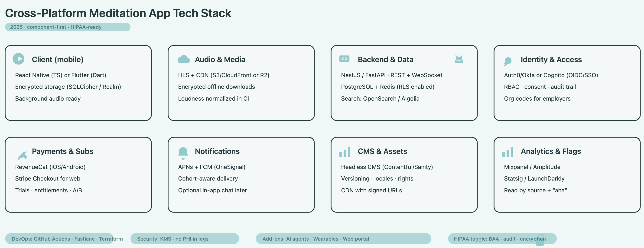This screenshot has width=644, height=248.
Task: Click the 'Security: KMS · no PHI in logs' pill
Action: [x=185, y=238]
